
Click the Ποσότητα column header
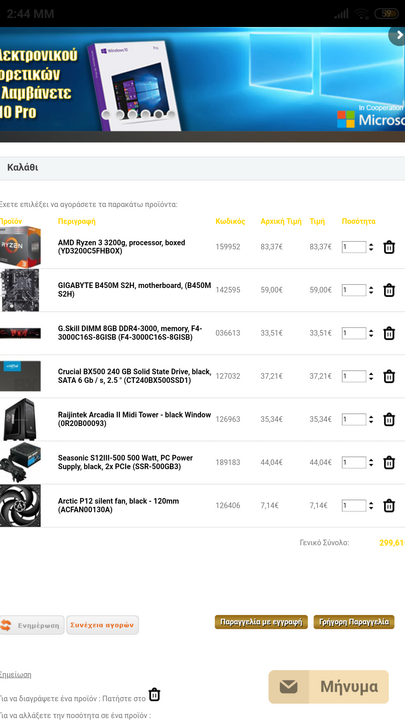click(x=359, y=221)
